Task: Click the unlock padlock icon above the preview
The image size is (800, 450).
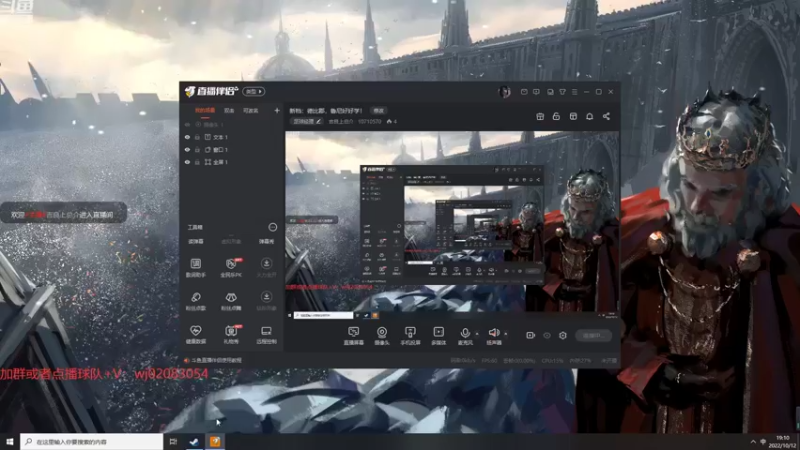Action: (x=556, y=116)
